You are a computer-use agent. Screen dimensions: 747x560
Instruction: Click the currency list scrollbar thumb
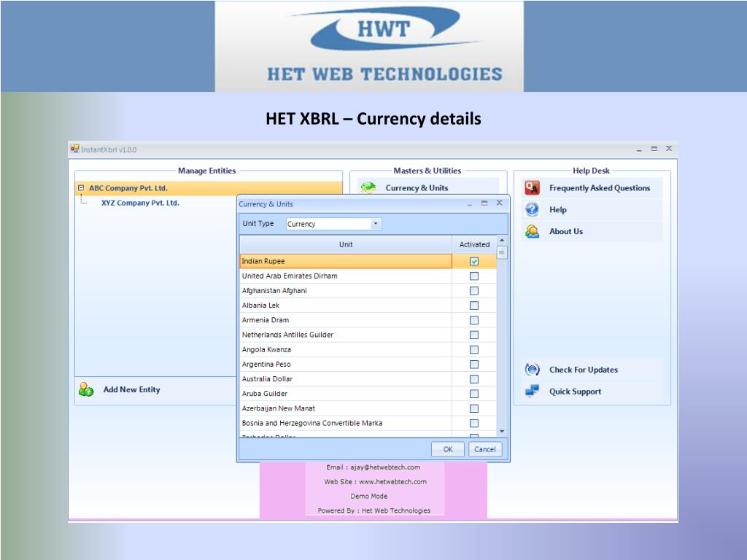click(x=502, y=252)
